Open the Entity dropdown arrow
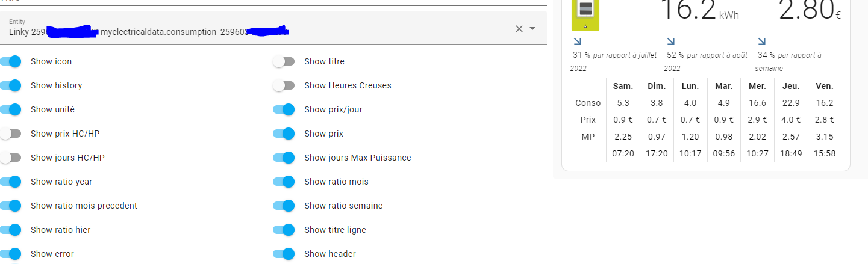868x264 pixels. tap(532, 29)
